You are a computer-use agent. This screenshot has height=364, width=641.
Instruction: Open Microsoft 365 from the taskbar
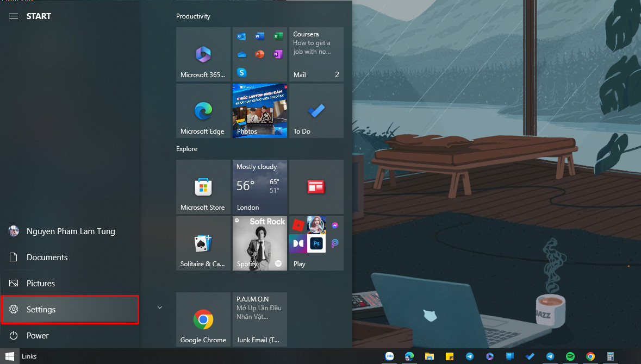tap(490, 356)
